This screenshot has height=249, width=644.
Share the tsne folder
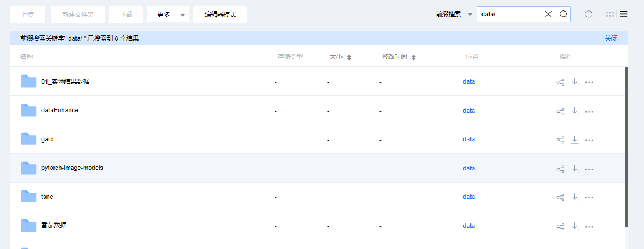click(x=560, y=198)
